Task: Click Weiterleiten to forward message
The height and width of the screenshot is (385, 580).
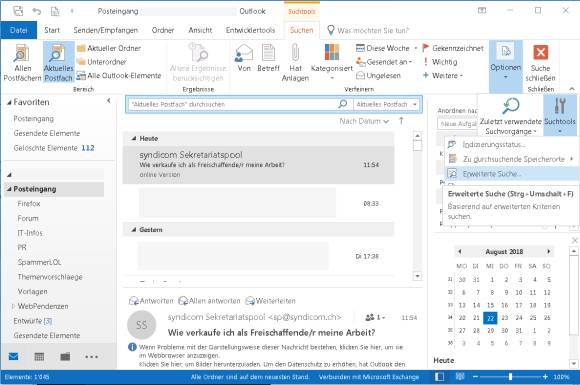Action: coord(270,301)
